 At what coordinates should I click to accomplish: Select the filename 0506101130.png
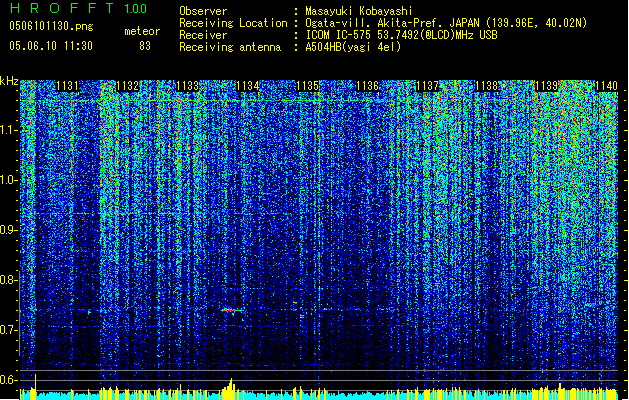[x=51, y=26]
